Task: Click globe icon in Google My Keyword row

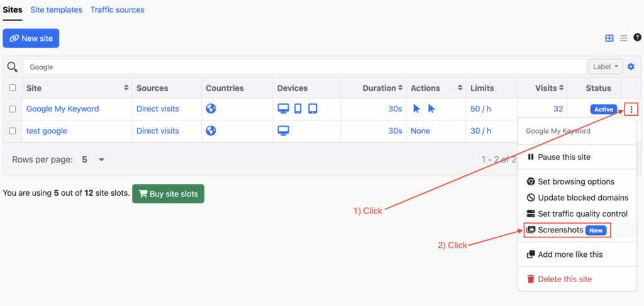Action: tap(211, 108)
